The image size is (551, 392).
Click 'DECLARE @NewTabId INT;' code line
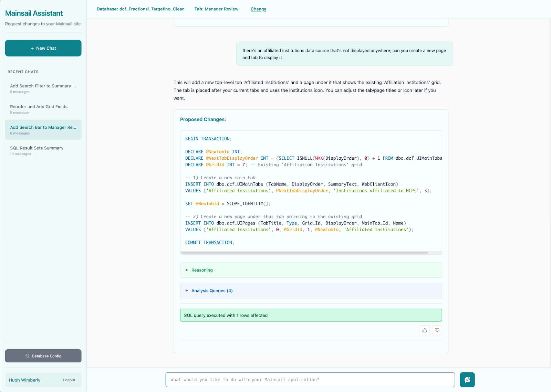[x=214, y=152]
